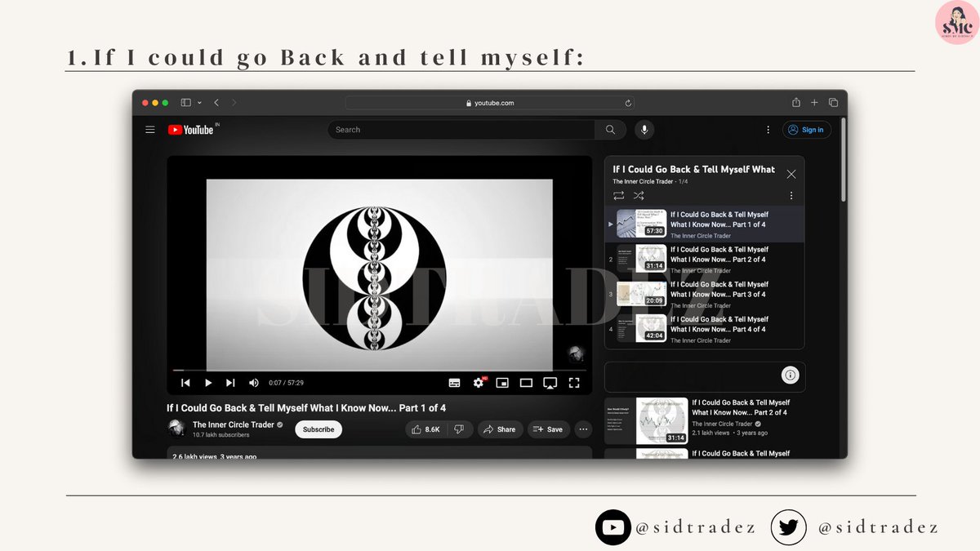Focus the YouTube Search field
This screenshot has width=980, height=551.
tap(461, 130)
